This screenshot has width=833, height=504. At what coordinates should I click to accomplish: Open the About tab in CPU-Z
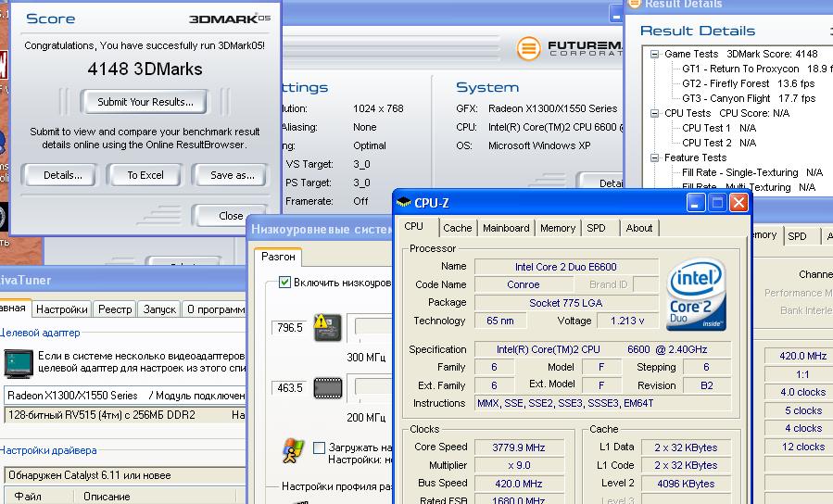[x=639, y=228]
